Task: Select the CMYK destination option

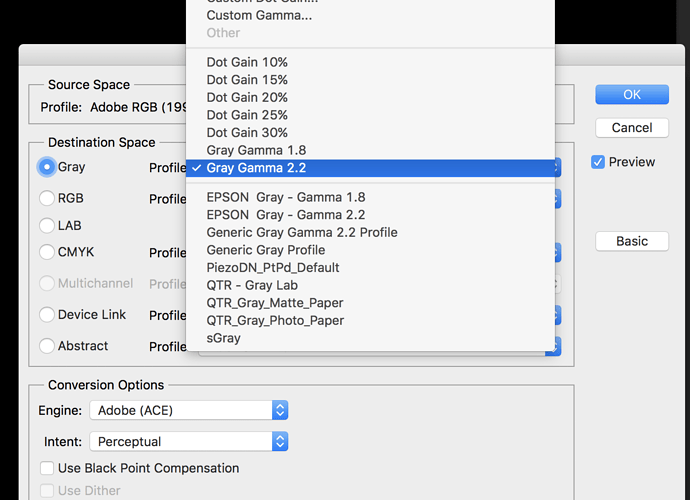Action: point(47,252)
